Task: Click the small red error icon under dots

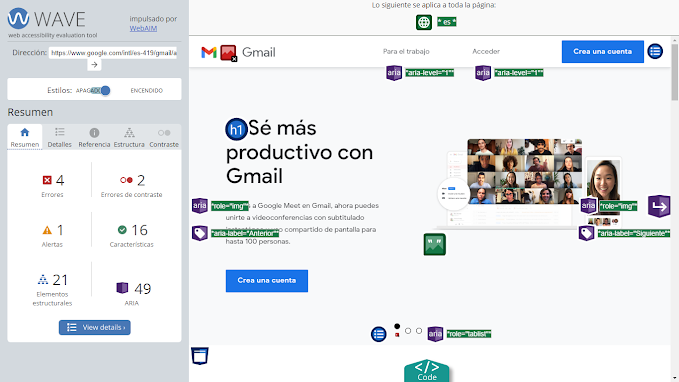Action: (397, 335)
